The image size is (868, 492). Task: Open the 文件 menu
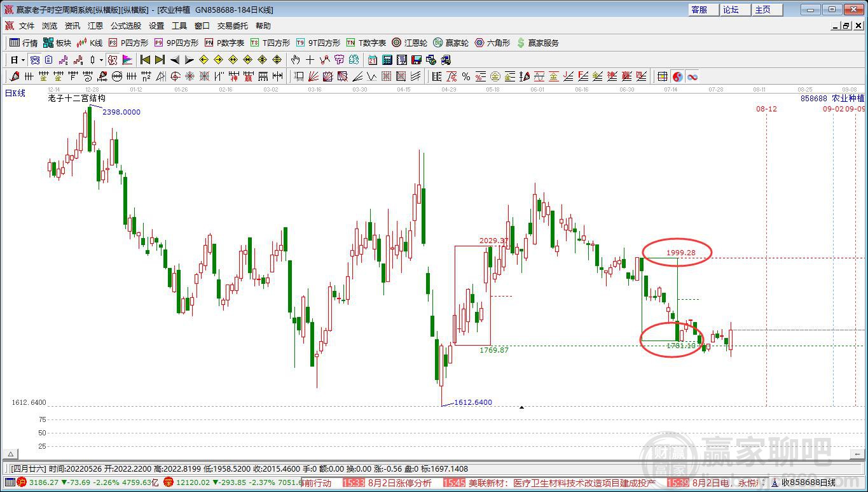point(27,26)
